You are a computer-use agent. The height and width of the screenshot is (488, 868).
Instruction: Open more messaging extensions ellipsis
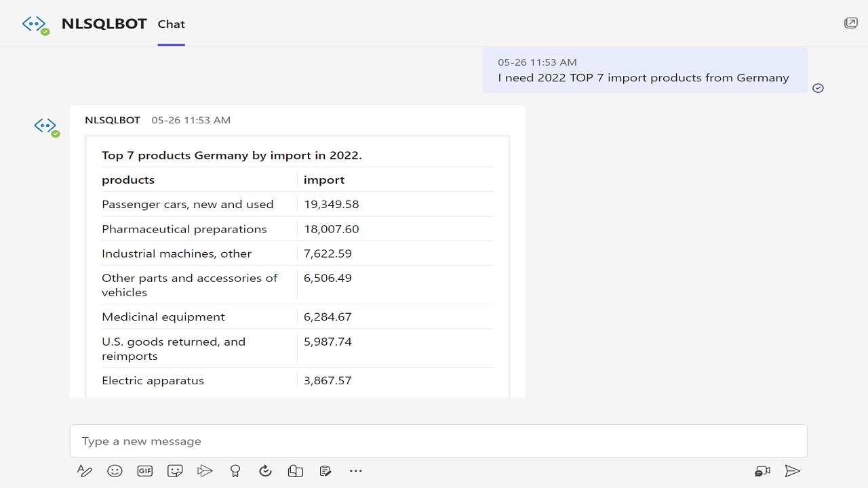coord(356,471)
